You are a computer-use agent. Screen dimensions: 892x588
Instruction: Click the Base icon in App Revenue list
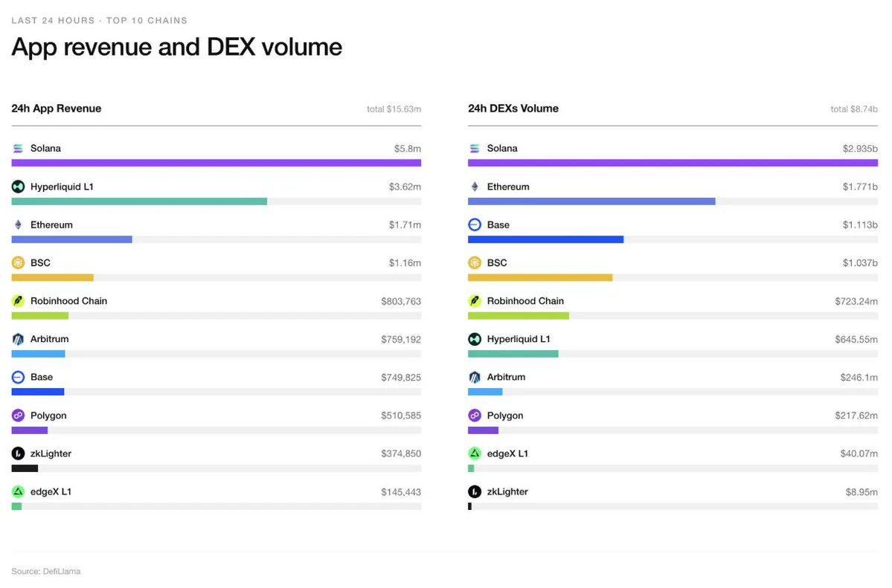pyautogui.click(x=18, y=377)
